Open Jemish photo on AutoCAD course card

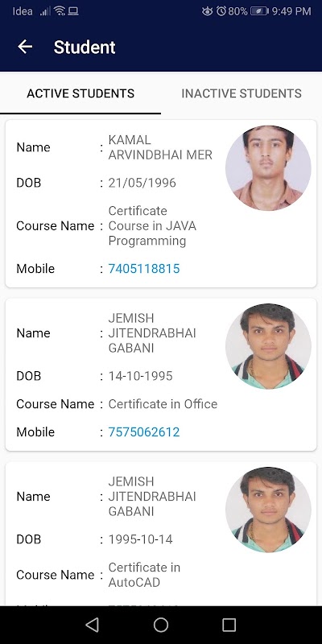[268, 510]
